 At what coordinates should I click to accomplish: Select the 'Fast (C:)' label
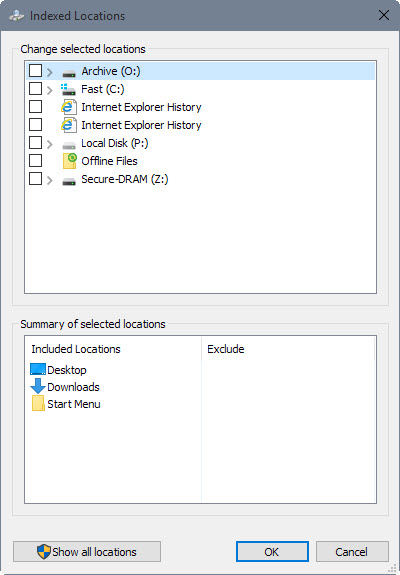tap(103, 89)
